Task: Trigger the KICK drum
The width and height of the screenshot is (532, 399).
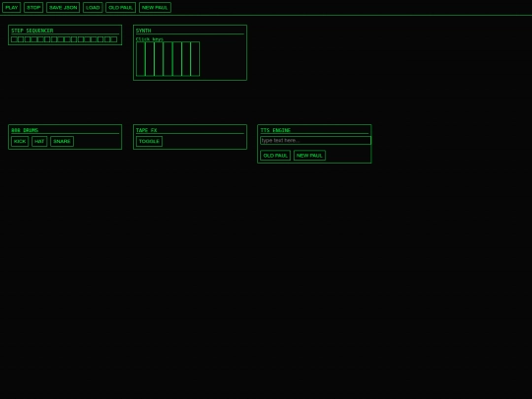Action: [20, 141]
